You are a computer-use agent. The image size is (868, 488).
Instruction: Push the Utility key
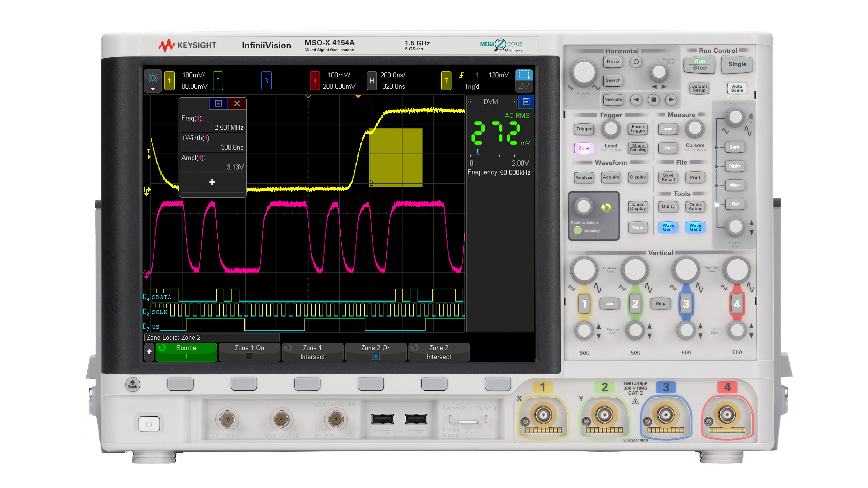click(668, 206)
